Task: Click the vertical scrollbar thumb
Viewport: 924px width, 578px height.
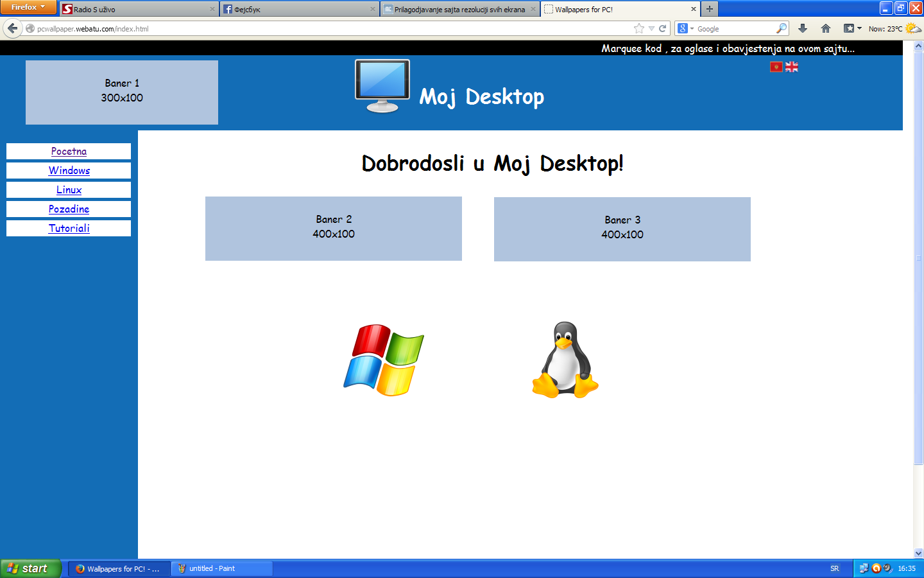Action: [x=918, y=258]
